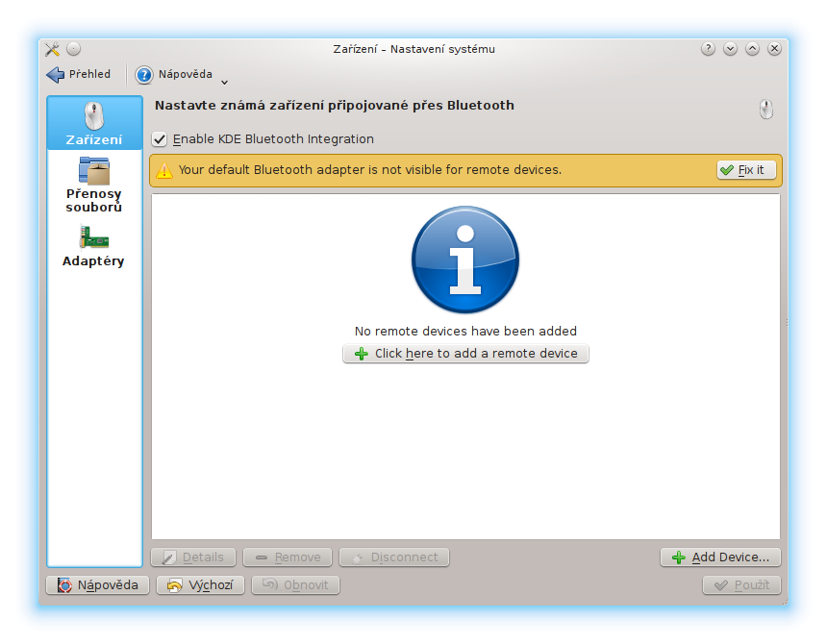Click the Fix it button
Viewport: 827px width, 644px height.
746,170
